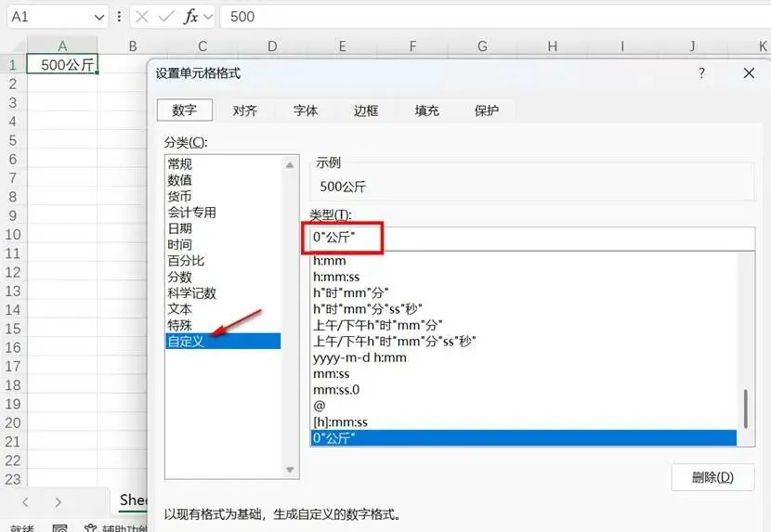
Task: Click the formula bar showing 500
Action: [x=496, y=17]
